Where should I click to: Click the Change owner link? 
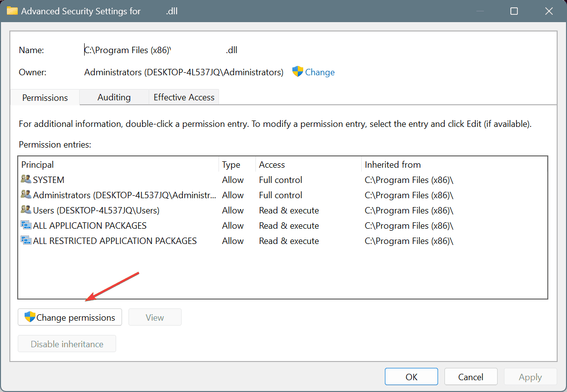coord(319,72)
